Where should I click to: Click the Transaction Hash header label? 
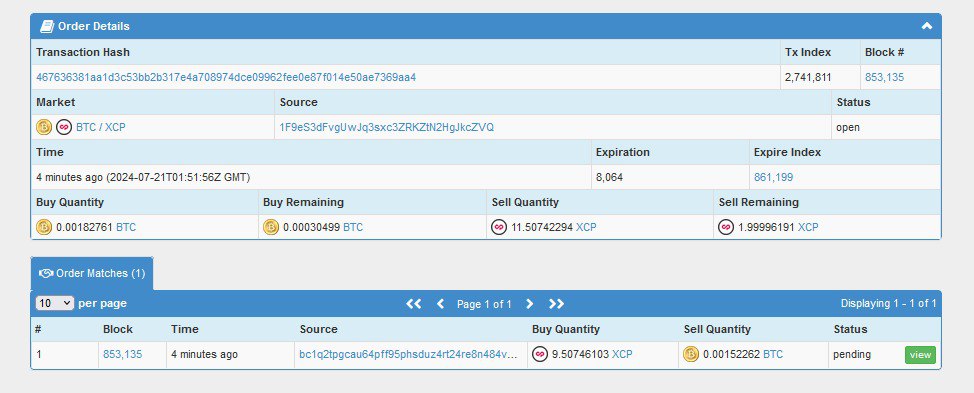tap(83, 52)
